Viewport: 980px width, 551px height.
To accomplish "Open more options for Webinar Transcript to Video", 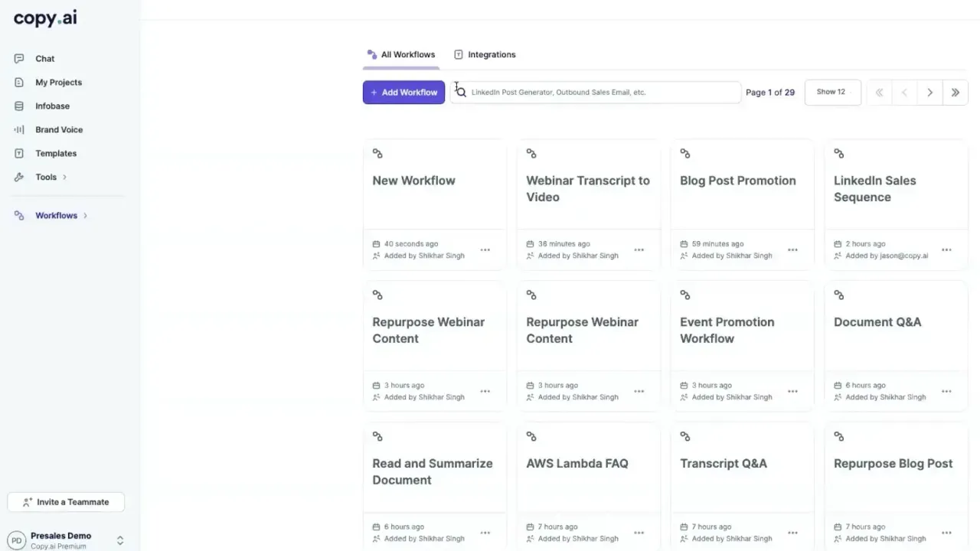I will pyautogui.click(x=639, y=249).
